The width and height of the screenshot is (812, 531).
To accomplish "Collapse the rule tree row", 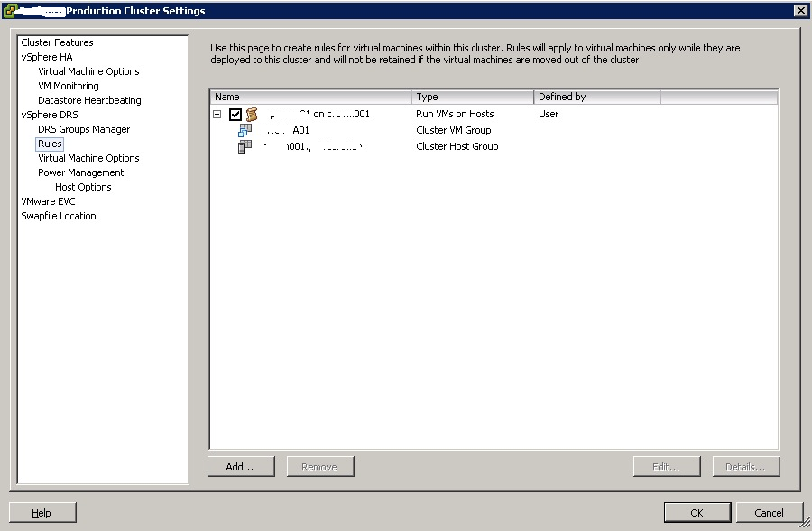I will coord(217,114).
